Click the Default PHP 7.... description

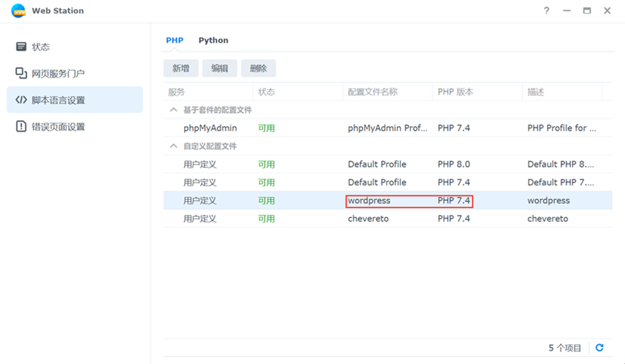[x=560, y=182]
